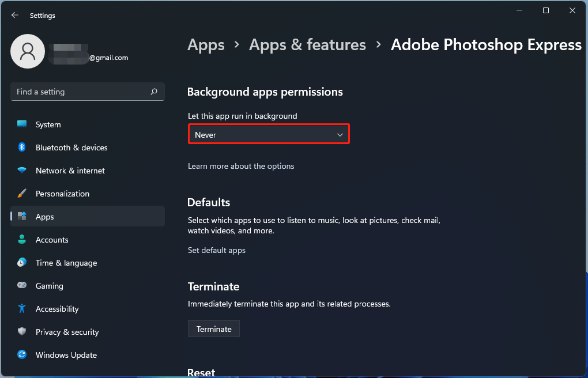588x378 pixels.
Task: Click the Terminate button
Action: pyautogui.click(x=214, y=329)
